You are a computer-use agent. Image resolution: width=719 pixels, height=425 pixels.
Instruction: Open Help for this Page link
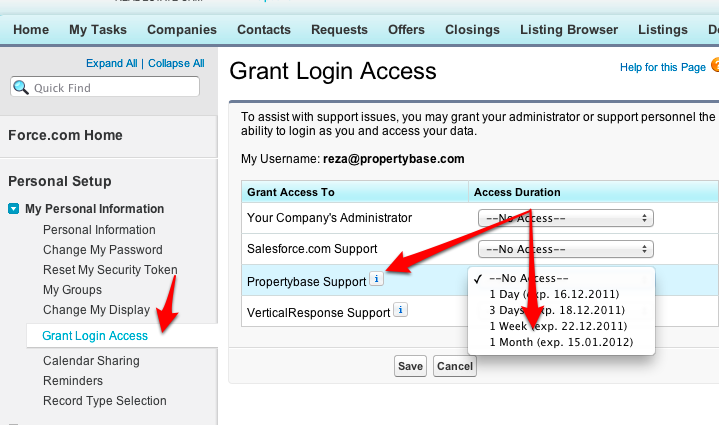coord(663,67)
